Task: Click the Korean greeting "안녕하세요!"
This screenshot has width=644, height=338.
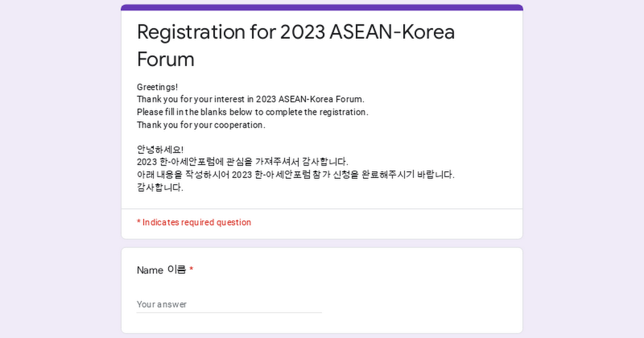Action: pos(153,149)
